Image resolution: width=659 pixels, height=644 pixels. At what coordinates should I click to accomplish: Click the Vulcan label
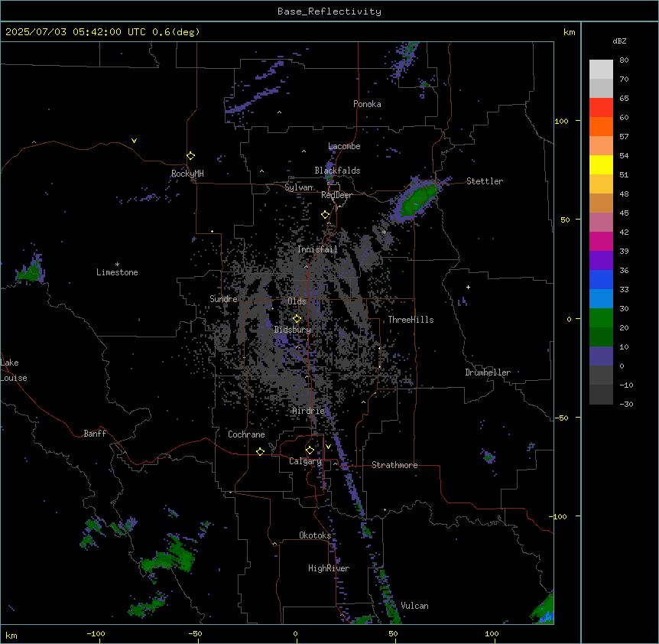(x=414, y=606)
